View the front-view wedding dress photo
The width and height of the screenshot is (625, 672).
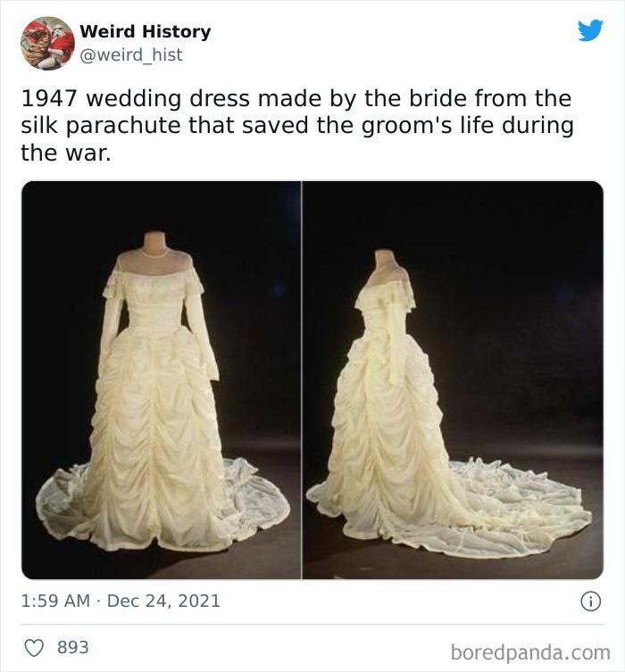pyautogui.click(x=162, y=379)
